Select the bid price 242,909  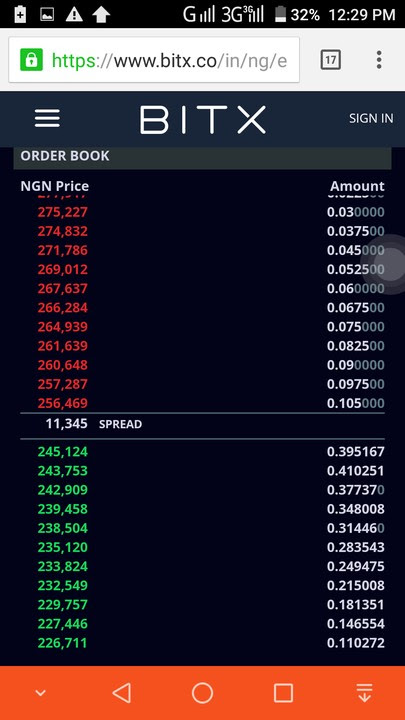coord(62,490)
